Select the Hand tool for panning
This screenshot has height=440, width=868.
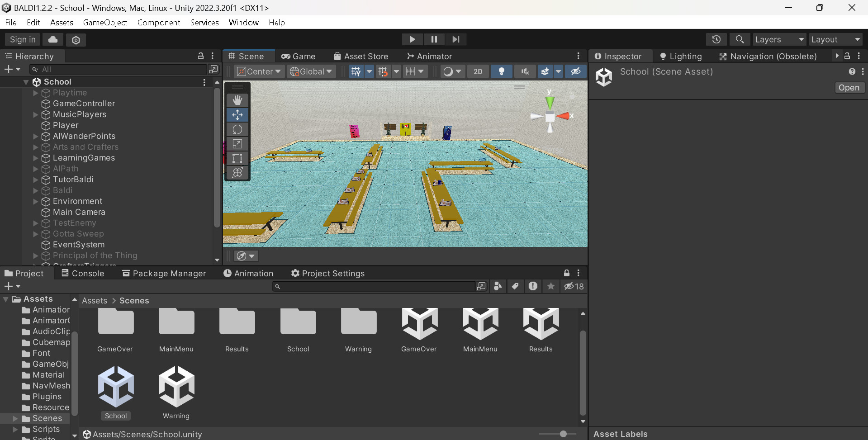pyautogui.click(x=237, y=99)
